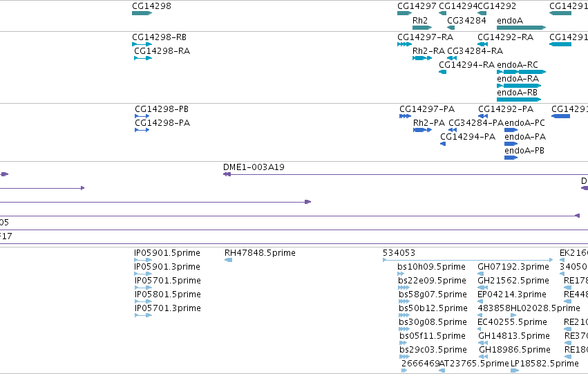The image size is (588, 374).
Task: Click the CG14298 gene glyph
Action: (x=142, y=13)
